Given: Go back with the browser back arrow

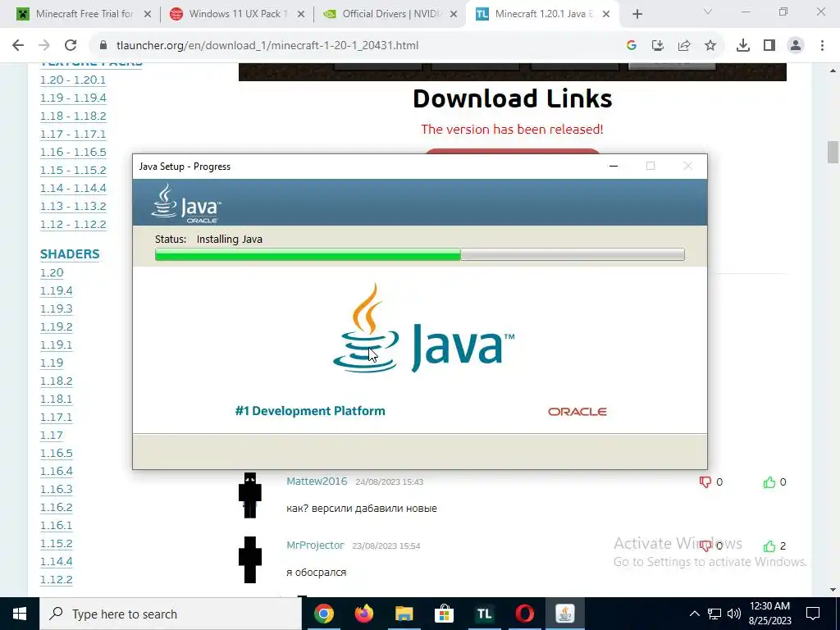Looking at the screenshot, I should [18, 46].
